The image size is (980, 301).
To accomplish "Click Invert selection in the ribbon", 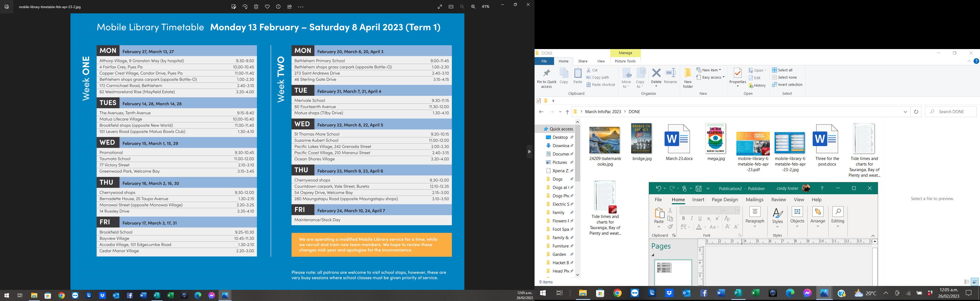I will click(x=787, y=84).
